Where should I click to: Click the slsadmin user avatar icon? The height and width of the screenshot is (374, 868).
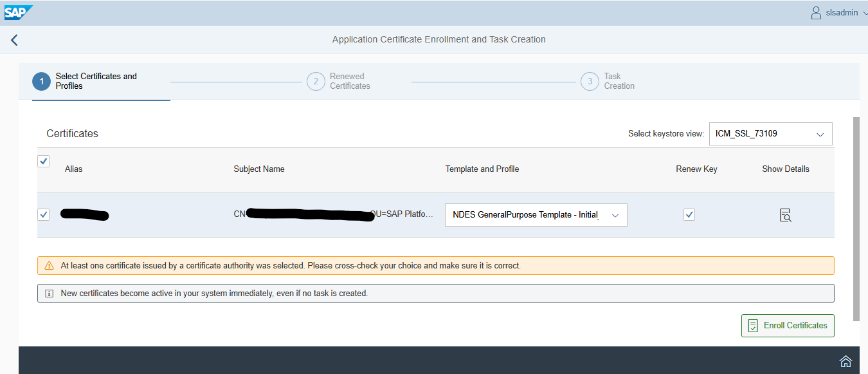(x=816, y=13)
